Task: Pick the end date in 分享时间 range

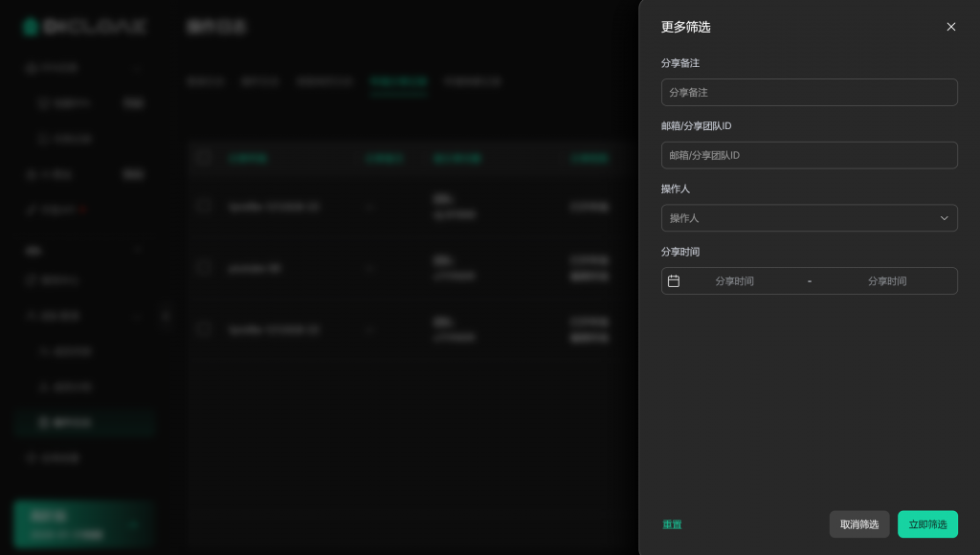Action: click(x=886, y=281)
